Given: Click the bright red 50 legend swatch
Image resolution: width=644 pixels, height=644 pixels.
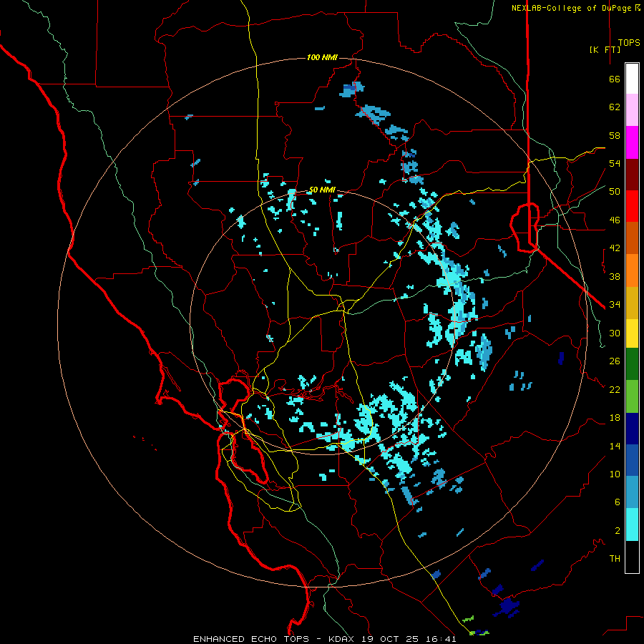Looking at the screenshot, I should coord(632,207).
